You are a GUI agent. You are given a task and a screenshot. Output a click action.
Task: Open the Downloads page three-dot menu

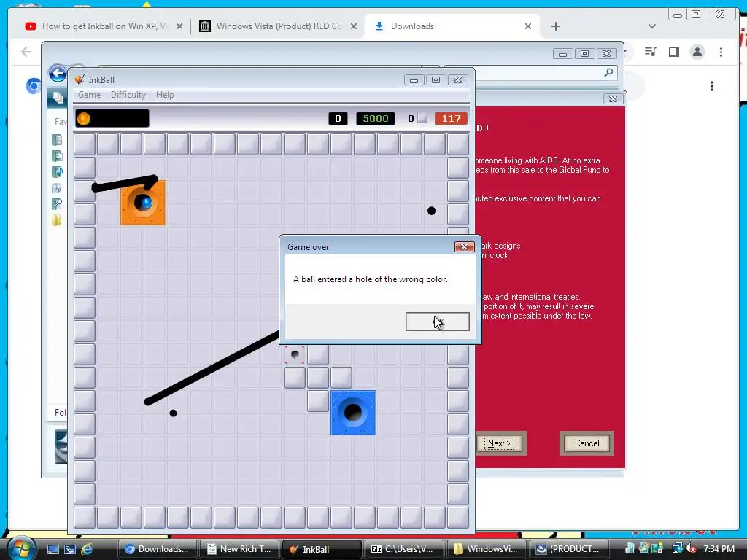pyautogui.click(x=712, y=86)
